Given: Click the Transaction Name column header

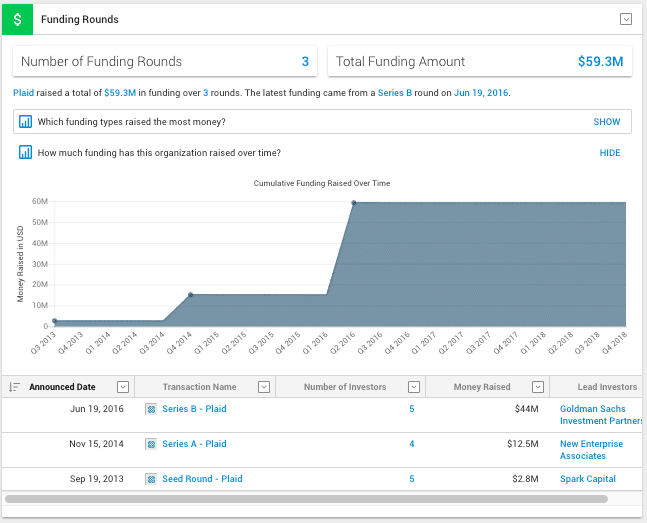Looking at the screenshot, I should (x=199, y=387).
